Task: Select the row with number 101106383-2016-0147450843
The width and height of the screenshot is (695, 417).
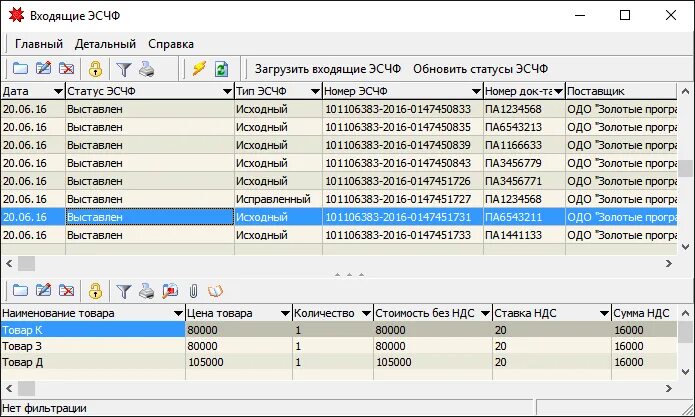Action: pyautogui.click(x=339, y=163)
